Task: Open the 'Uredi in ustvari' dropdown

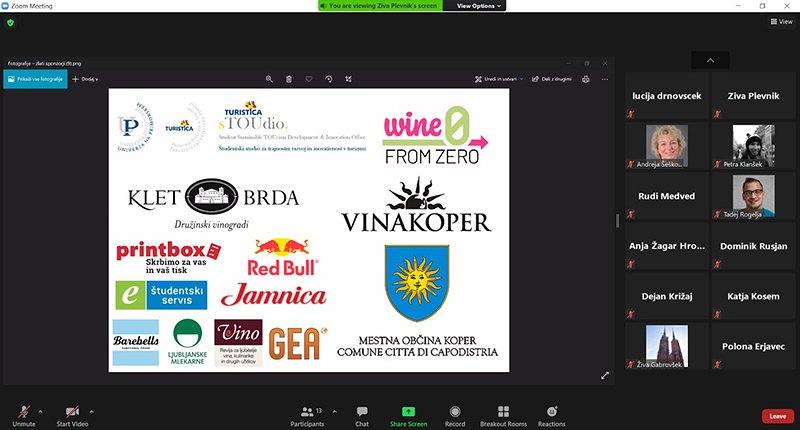Action: click(499, 79)
